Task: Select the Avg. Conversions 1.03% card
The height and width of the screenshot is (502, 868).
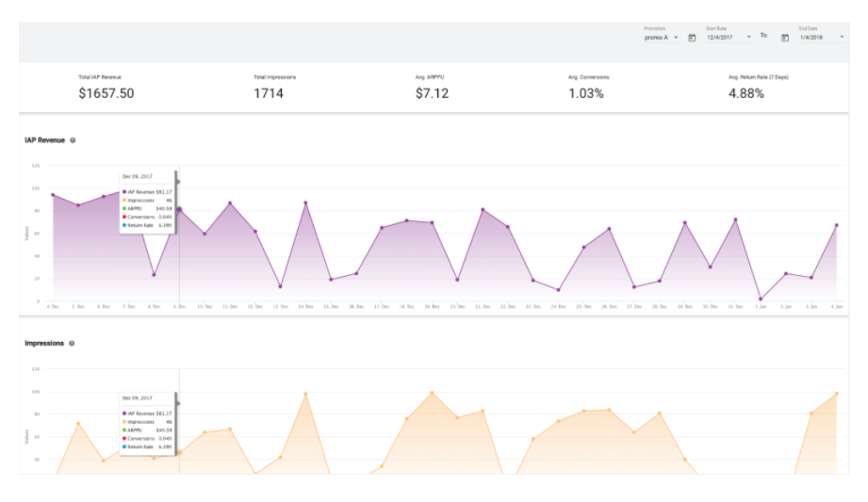Action: [587, 87]
